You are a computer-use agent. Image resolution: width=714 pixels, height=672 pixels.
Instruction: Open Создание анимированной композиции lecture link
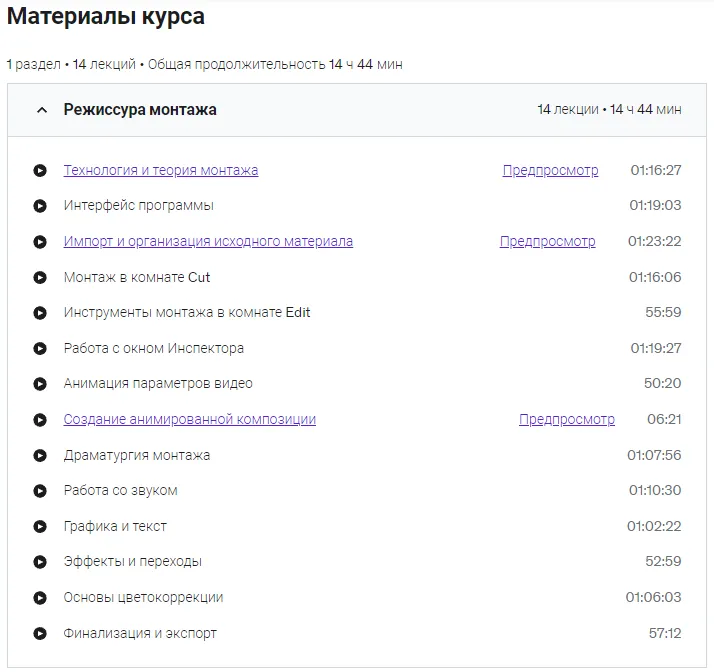(190, 420)
